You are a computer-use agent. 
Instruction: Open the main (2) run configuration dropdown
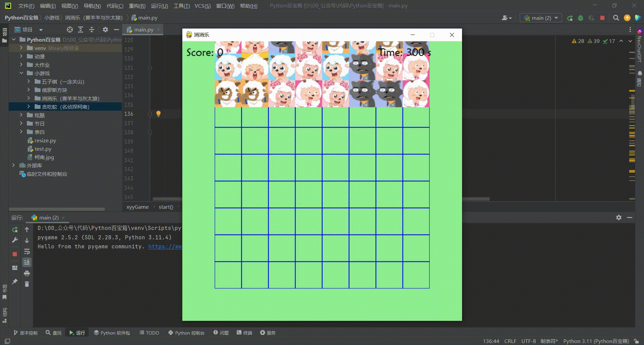pyautogui.click(x=541, y=18)
